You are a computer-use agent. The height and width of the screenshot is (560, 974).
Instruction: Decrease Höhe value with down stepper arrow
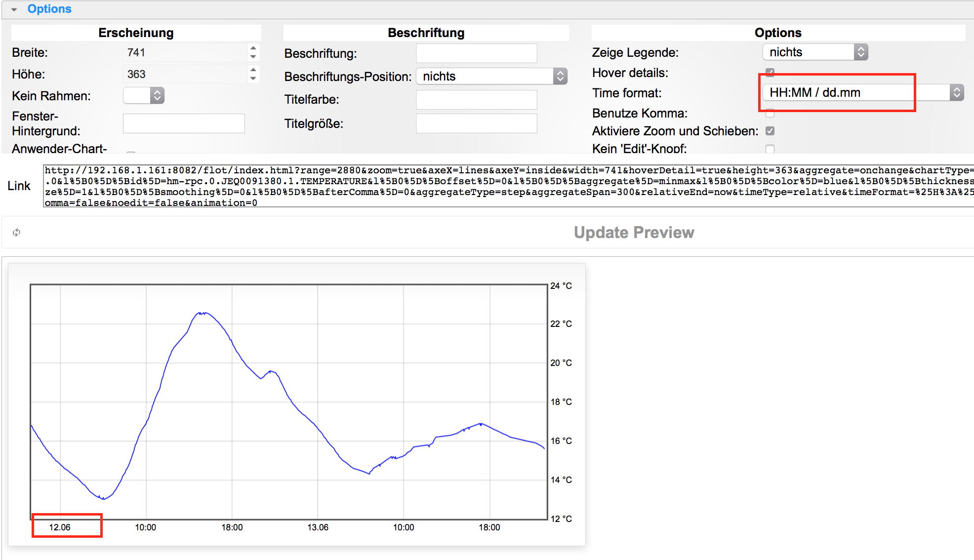(x=253, y=79)
